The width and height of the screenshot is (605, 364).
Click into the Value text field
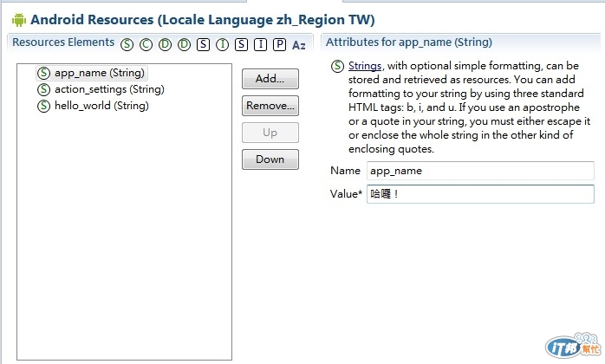point(480,195)
